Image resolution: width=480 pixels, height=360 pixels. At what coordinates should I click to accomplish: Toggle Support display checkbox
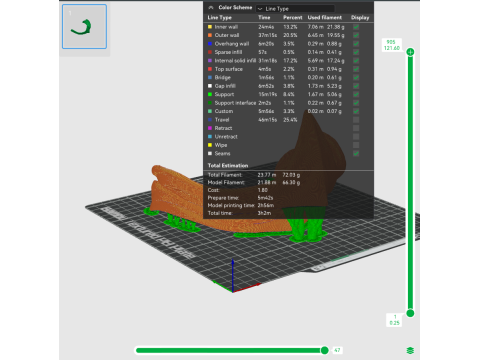356,94
